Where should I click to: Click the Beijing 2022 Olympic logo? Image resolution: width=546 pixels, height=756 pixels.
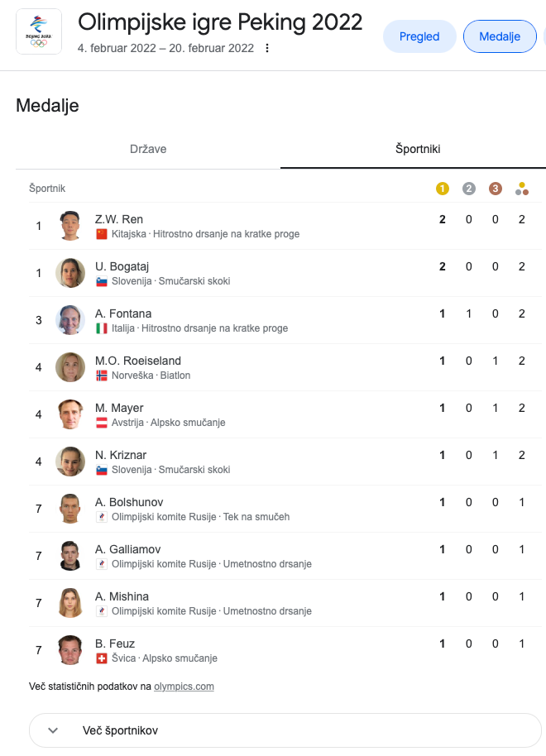pyautogui.click(x=39, y=31)
